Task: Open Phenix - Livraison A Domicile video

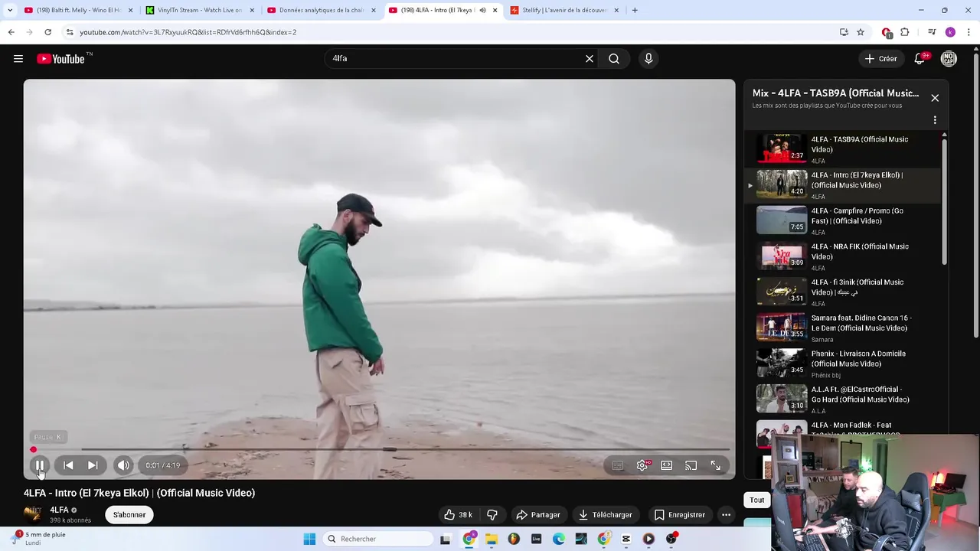Action: [x=842, y=364]
